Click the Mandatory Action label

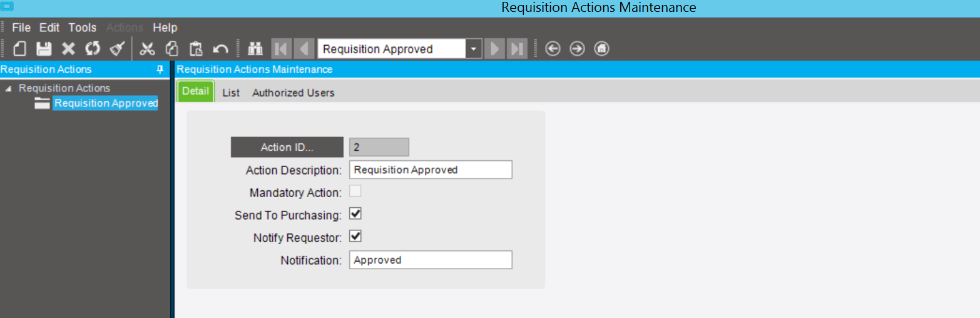click(x=295, y=193)
